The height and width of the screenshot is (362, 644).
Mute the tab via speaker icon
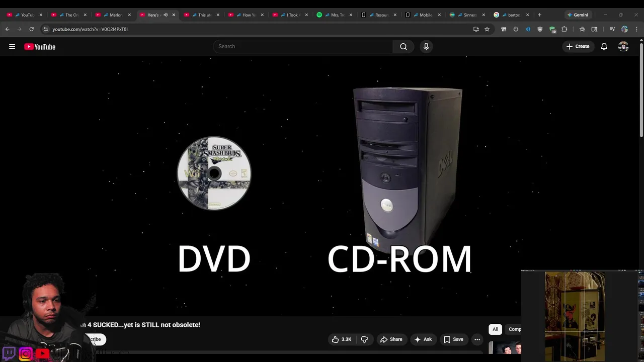(x=166, y=15)
